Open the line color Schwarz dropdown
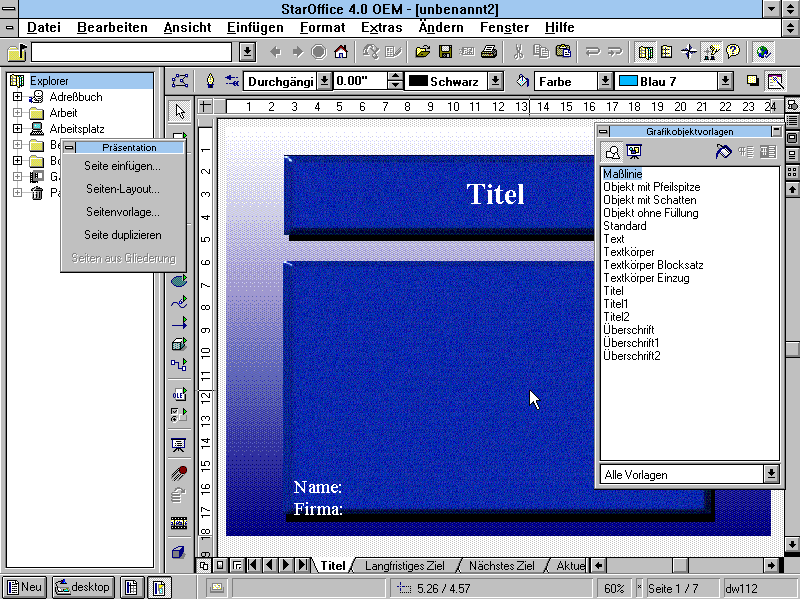 (x=495, y=82)
